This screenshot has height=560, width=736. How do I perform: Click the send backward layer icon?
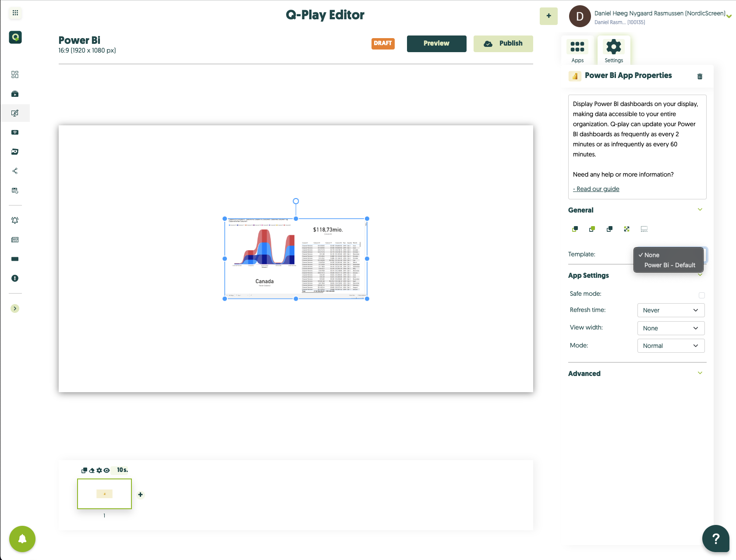click(575, 229)
